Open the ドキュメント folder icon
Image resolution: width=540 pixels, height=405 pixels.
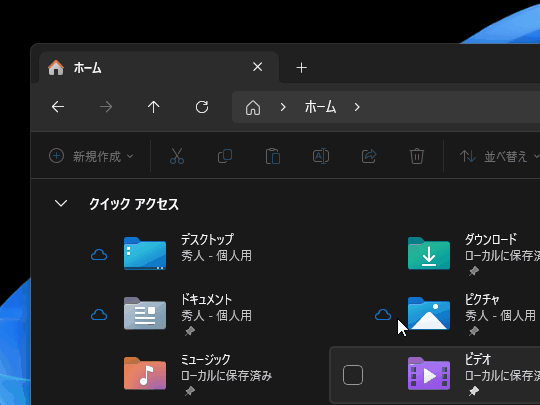(145, 313)
